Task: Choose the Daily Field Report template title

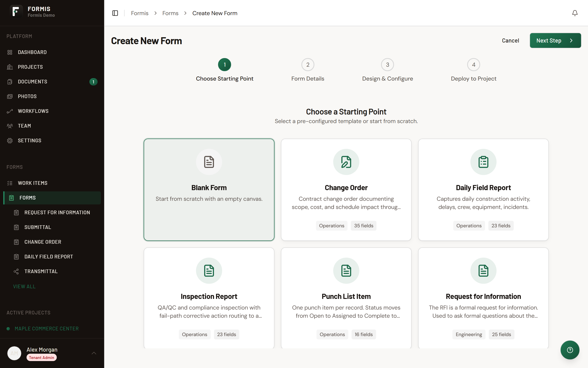Action: [483, 188]
